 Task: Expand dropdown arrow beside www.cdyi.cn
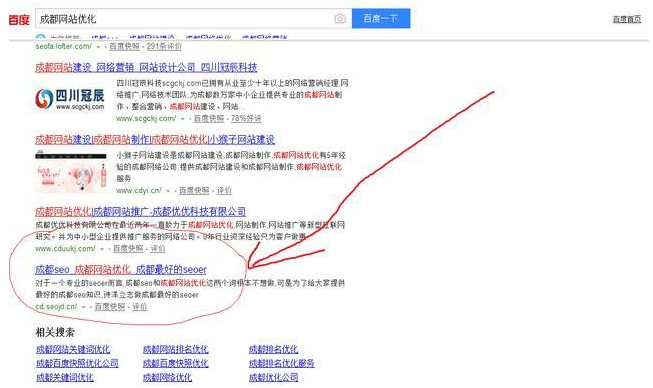click(x=168, y=191)
